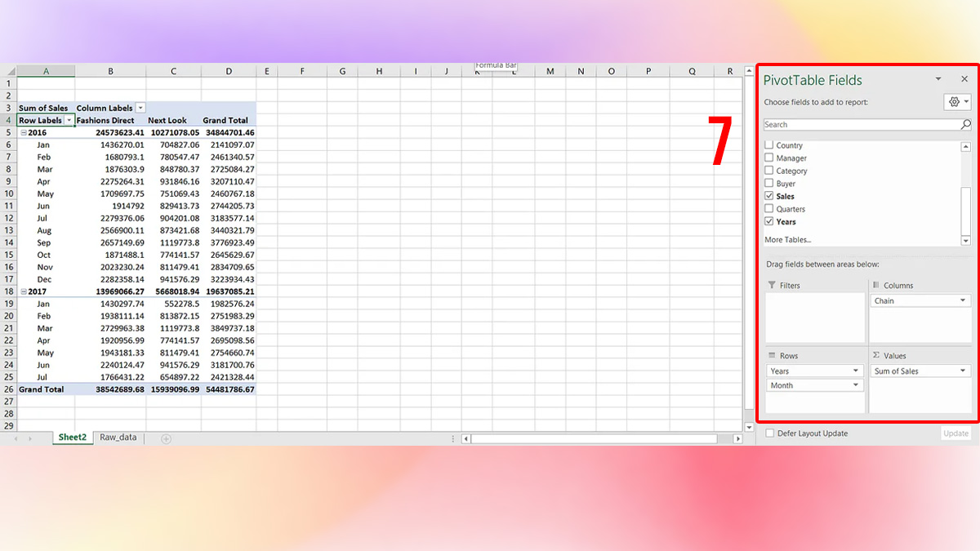The width and height of the screenshot is (980, 551).
Task: Select column D header
Action: (x=229, y=71)
